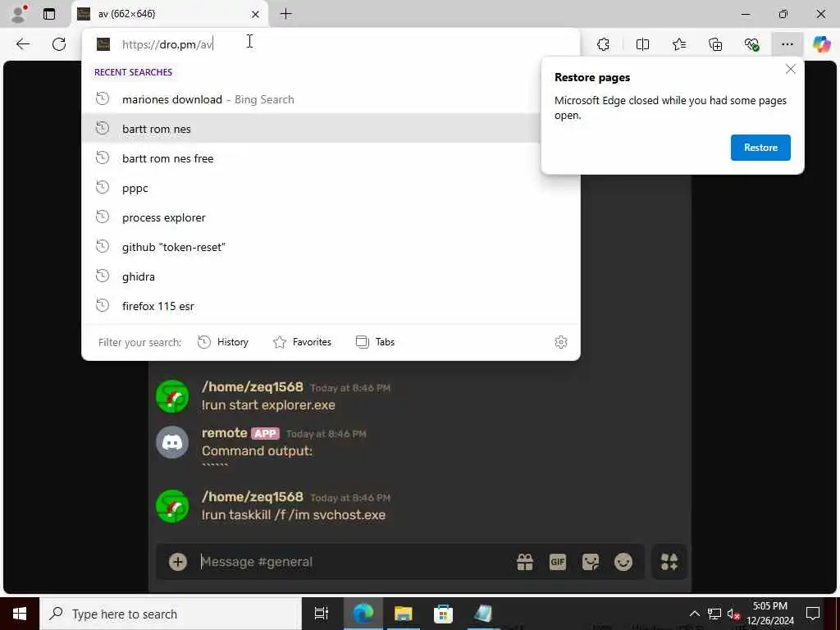Screen dimensions: 840x630
Task: Open the tab actions menu icon
Action: click(x=49, y=14)
